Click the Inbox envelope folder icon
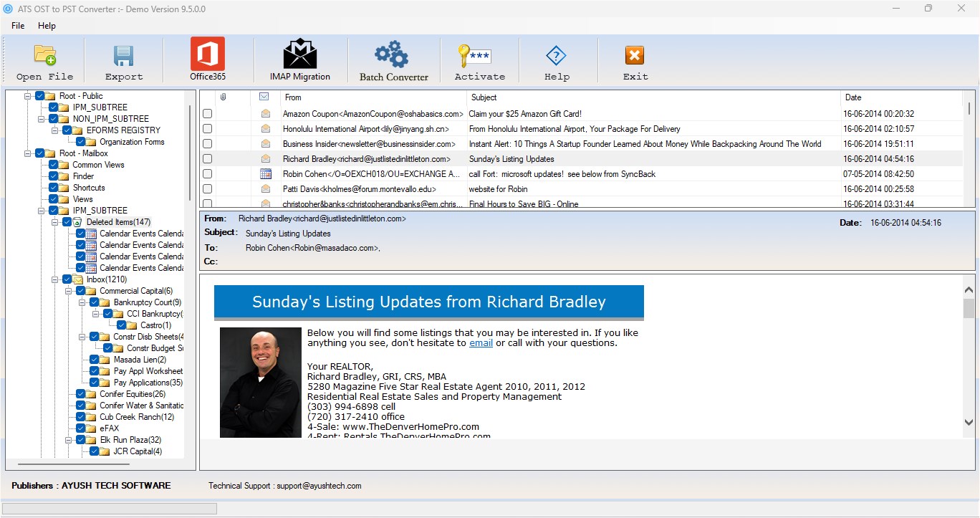Image resolution: width=980 pixels, height=518 pixels. click(78, 279)
